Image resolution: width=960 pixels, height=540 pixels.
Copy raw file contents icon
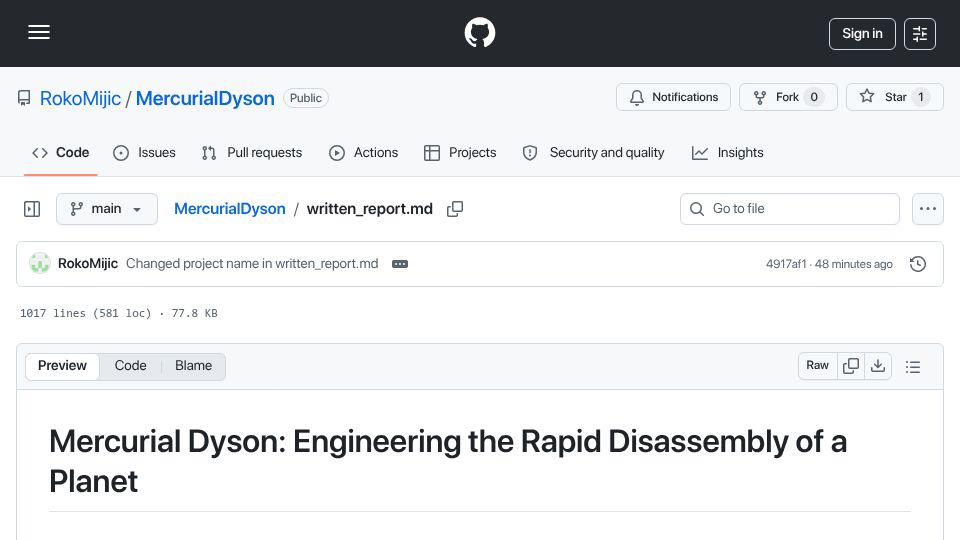(851, 366)
